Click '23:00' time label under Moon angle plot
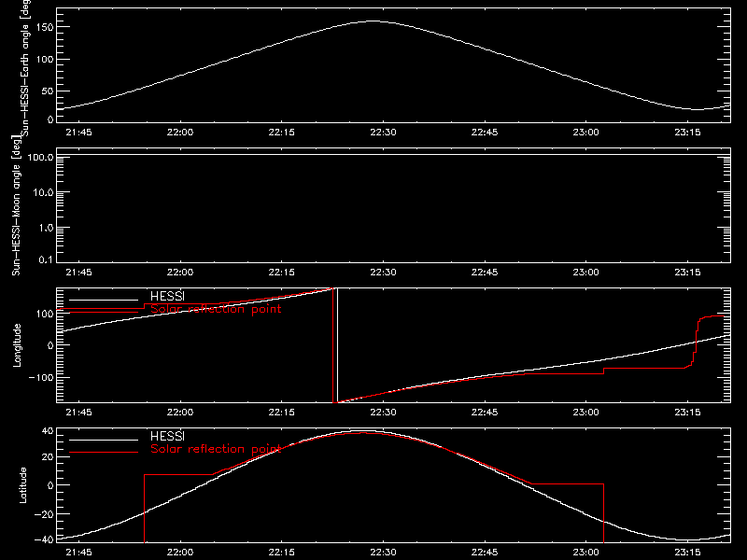 click(x=586, y=272)
